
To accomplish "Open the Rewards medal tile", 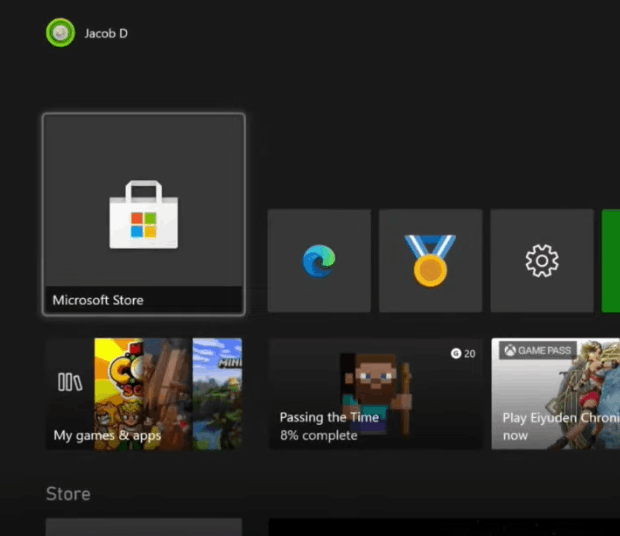I will [x=431, y=261].
